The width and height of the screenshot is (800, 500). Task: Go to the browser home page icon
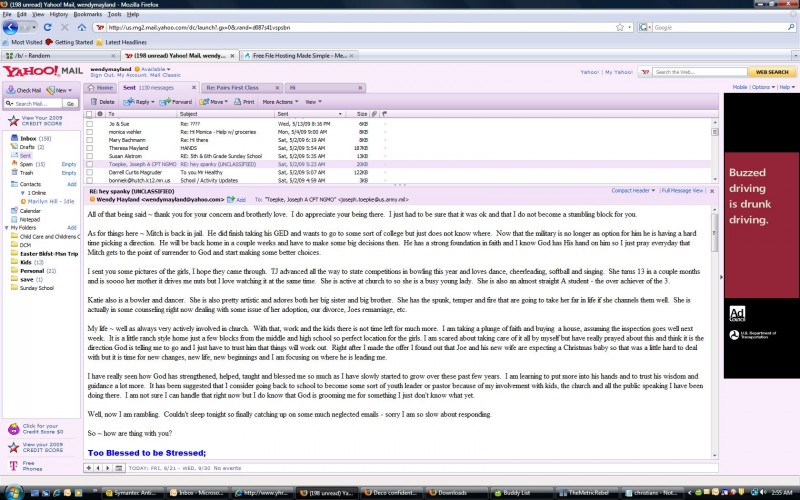(x=82, y=27)
